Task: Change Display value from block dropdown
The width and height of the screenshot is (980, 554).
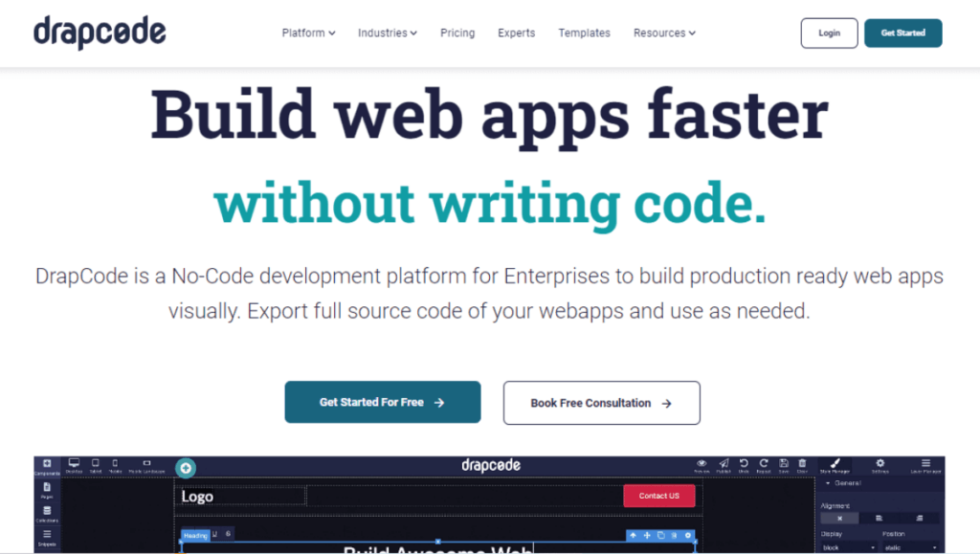Action: tap(849, 545)
